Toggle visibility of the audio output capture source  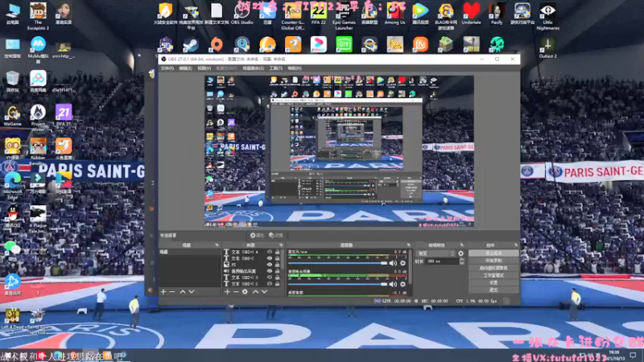[270, 271]
